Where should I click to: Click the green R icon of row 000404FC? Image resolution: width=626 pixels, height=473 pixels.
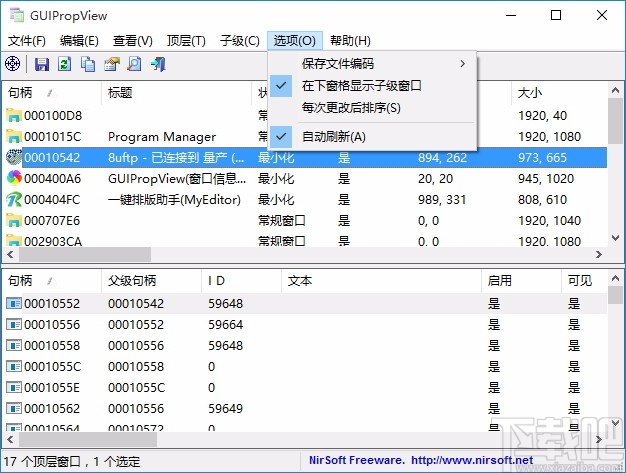point(14,200)
